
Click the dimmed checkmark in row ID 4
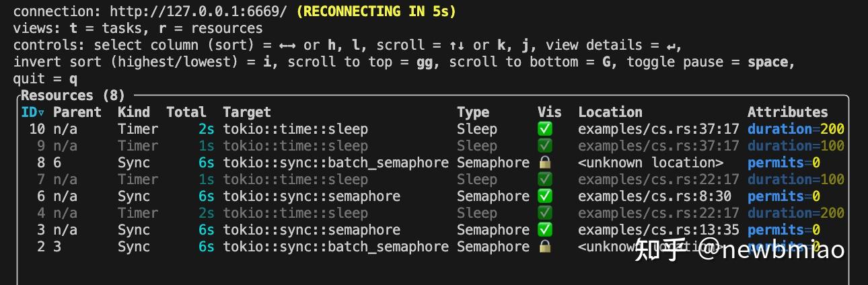tap(545, 213)
